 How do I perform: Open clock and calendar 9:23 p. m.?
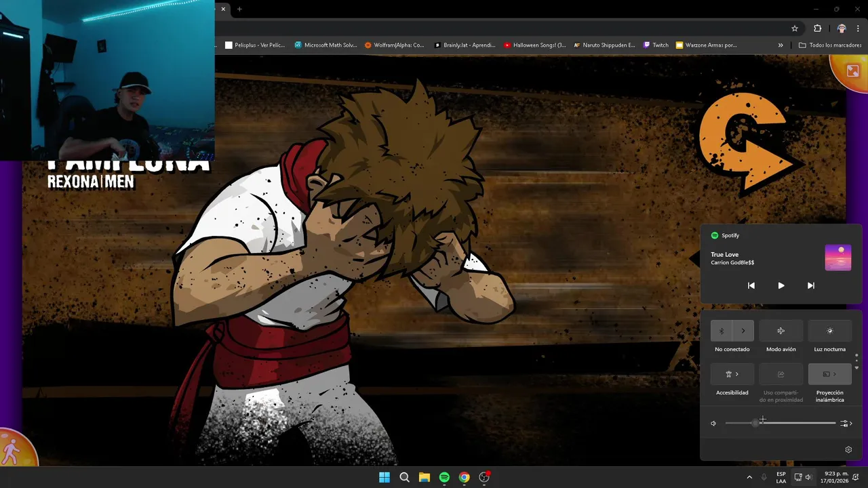click(x=835, y=477)
